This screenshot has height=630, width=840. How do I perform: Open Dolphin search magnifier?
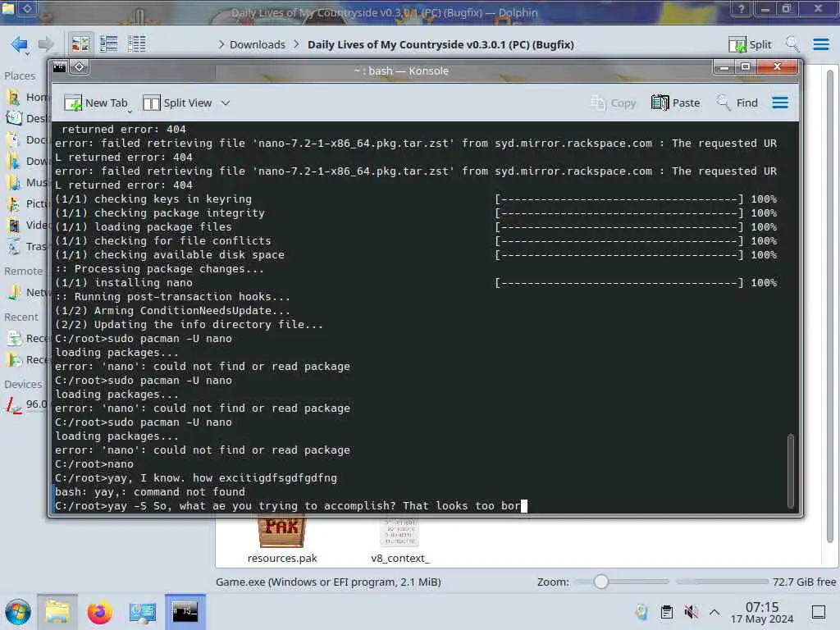(x=792, y=44)
